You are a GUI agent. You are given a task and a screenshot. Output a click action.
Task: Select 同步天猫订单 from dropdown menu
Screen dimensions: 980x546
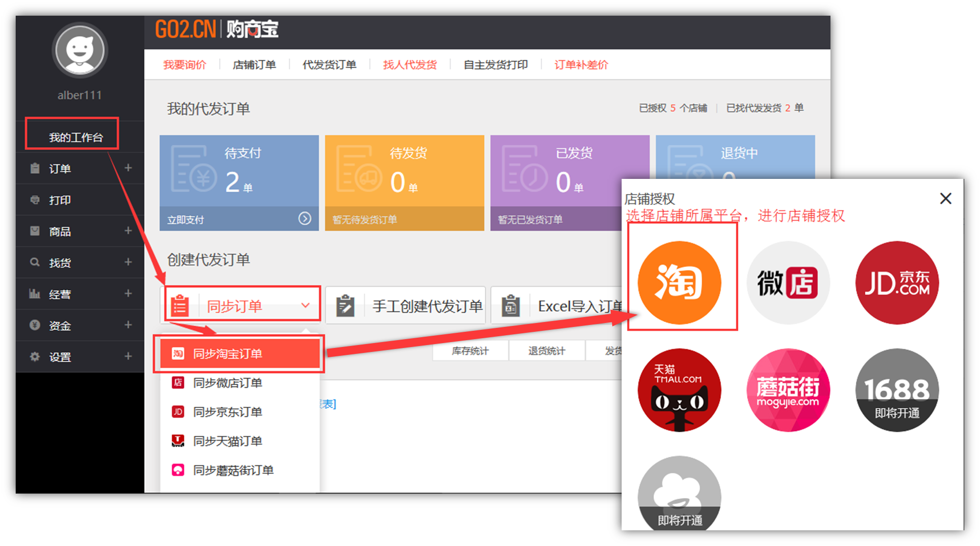239,441
